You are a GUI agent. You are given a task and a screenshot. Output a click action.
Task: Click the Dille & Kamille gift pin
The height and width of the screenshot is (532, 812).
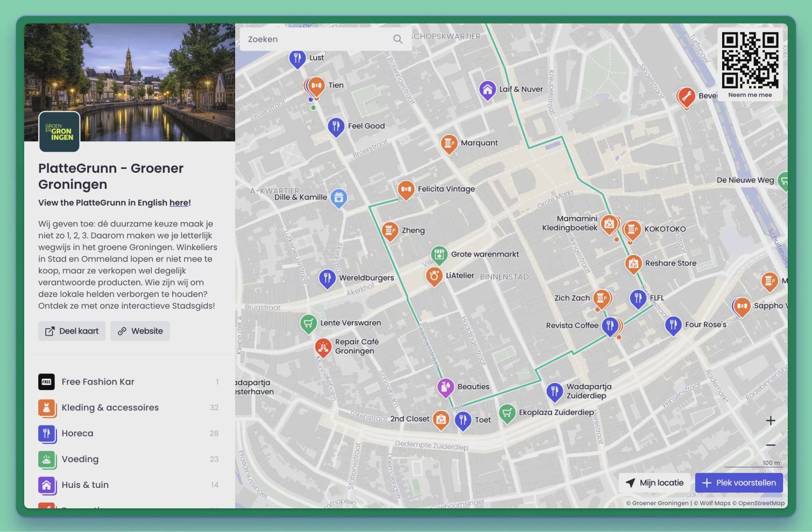pos(338,197)
